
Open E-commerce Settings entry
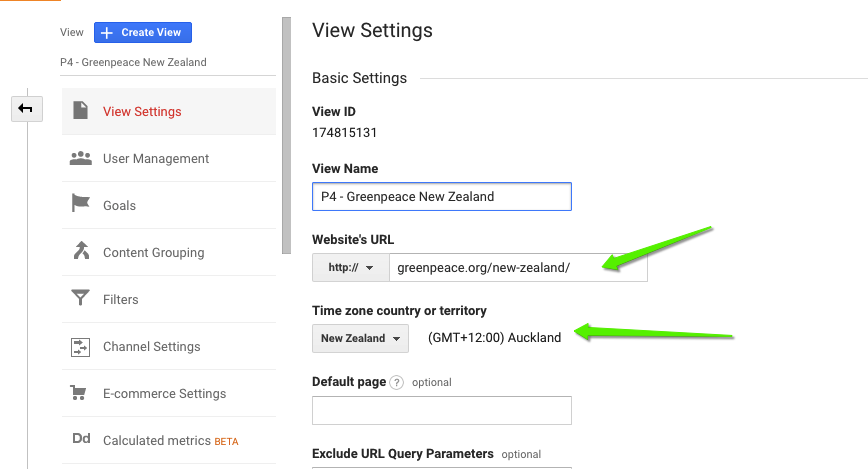(169, 394)
